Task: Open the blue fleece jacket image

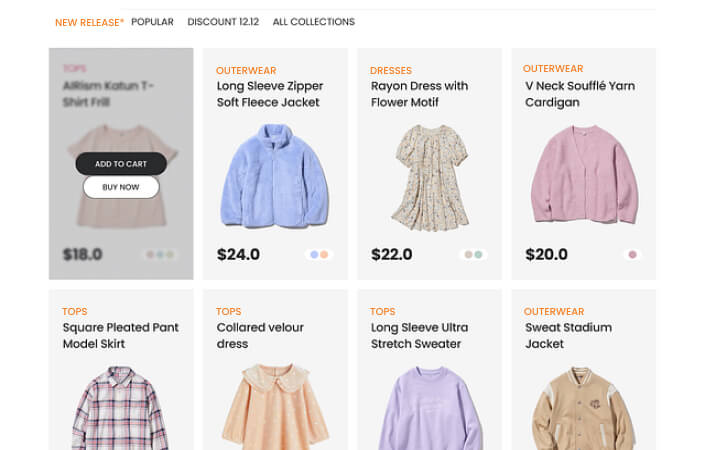Action: pos(274,176)
